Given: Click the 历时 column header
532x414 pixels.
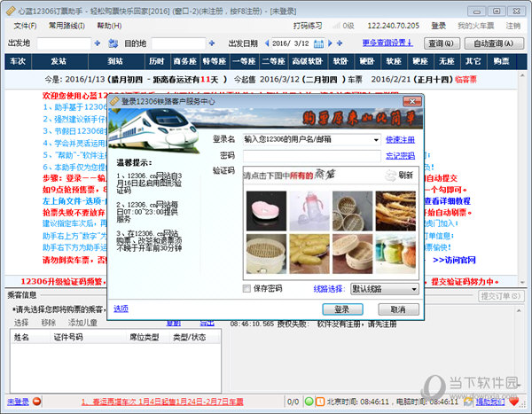Looking at the screenshot, I should 157,61.
